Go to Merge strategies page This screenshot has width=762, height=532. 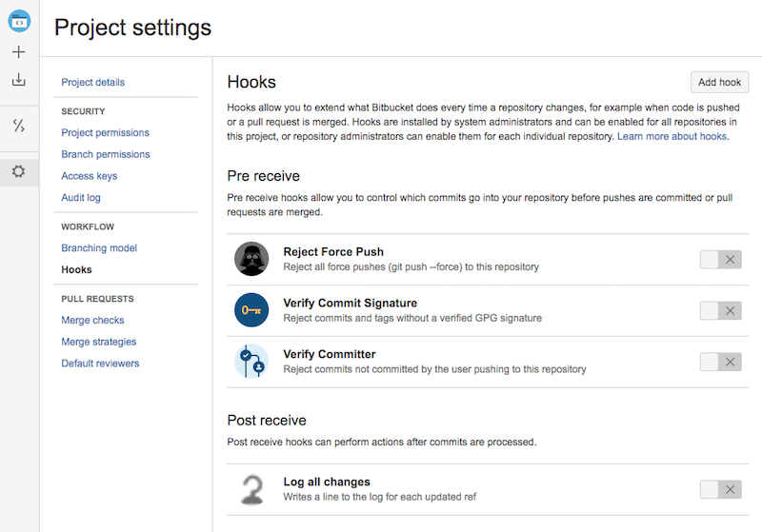click(99, 342)
